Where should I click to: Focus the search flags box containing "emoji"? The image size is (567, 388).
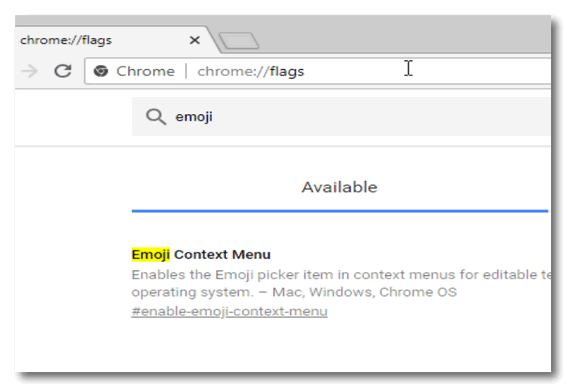(341, 116)
